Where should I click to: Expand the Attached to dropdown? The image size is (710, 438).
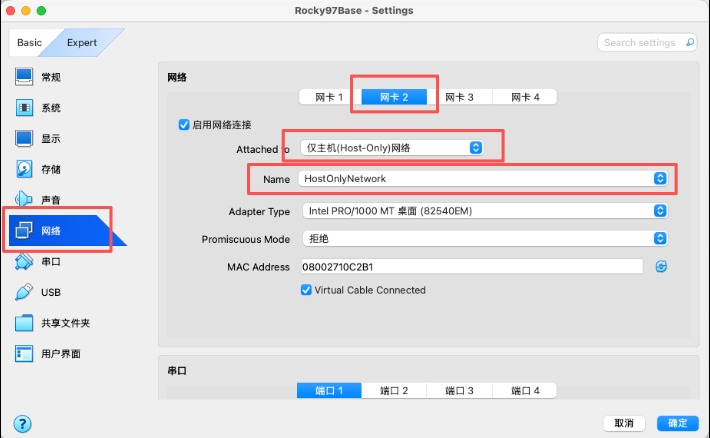(x=392, y=148)
